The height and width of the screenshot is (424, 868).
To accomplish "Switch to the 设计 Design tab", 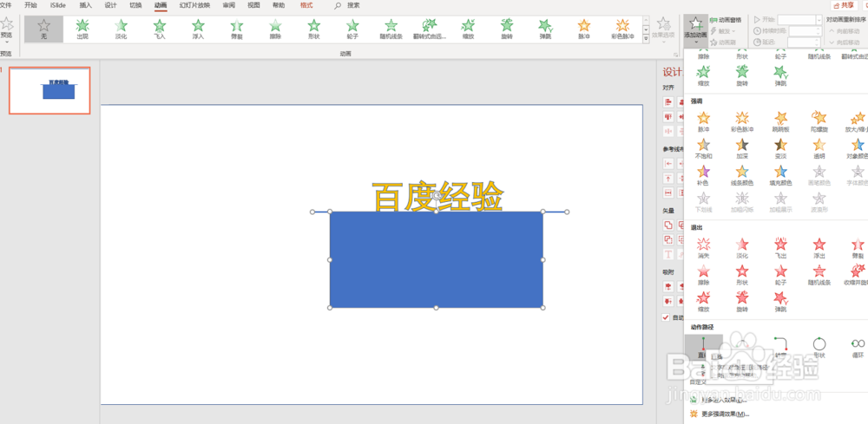I will point(110,5).
